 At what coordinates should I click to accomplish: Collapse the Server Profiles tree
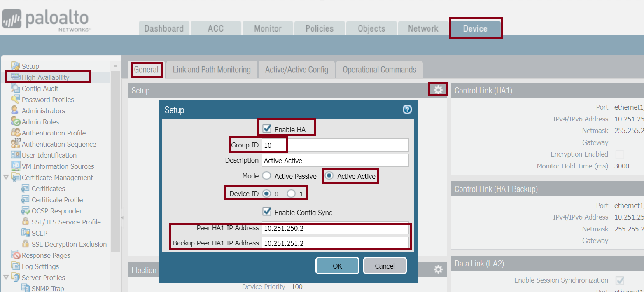coord(5,277)
